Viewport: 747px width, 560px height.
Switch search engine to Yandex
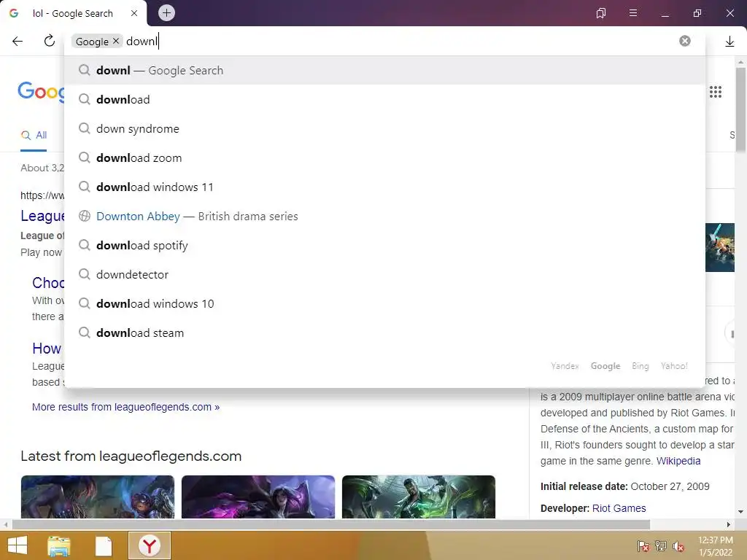point(565,366)
